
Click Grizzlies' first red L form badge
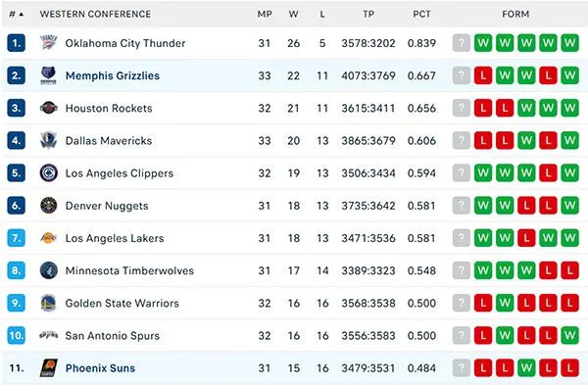483,75
